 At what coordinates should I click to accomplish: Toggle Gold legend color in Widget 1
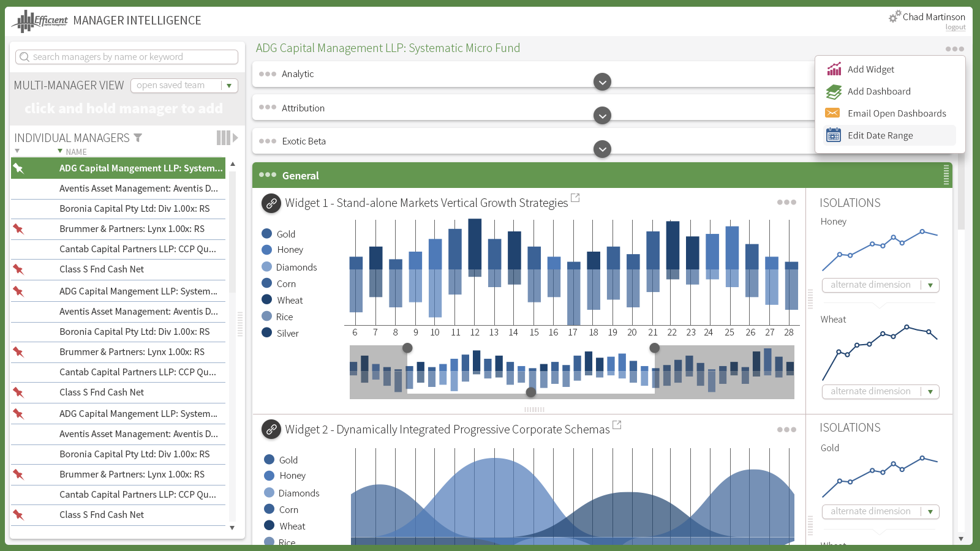click(x=266, y=233)
